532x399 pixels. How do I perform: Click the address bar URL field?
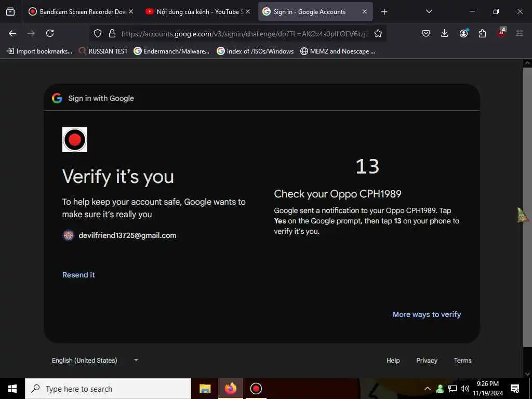[x=244, y=34]
